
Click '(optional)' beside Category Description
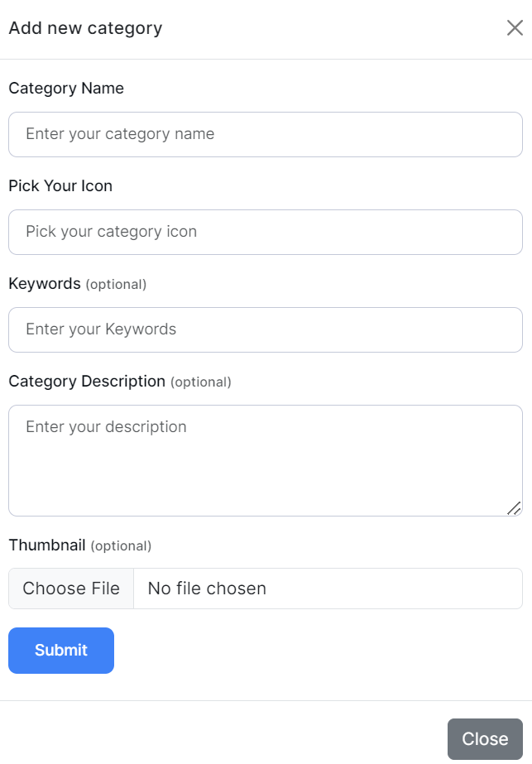pyautogui.click(x=201, y=382)
